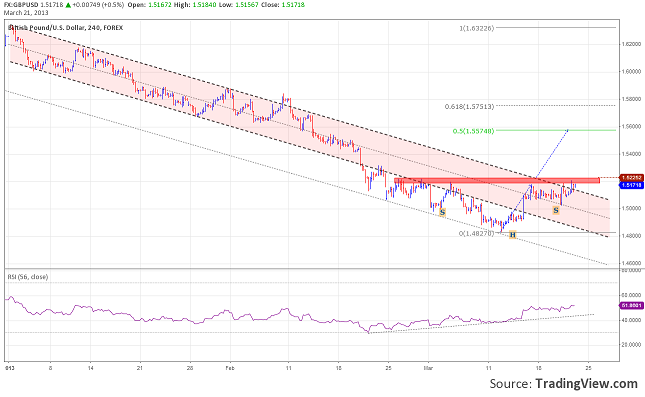Click the 1.54000 price axis label

click(x=631, y=154)
